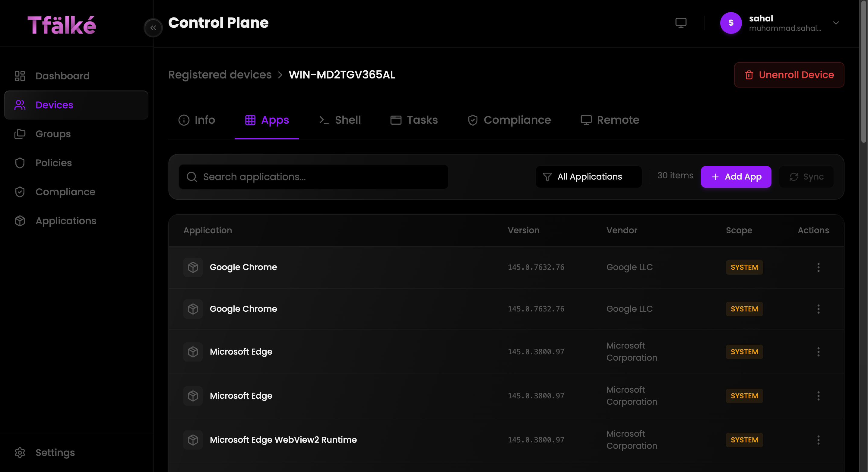The image size is (868, 472).
Task: Click the 'Microsoft Edge WebView2 Runtime' application name
Action: (x=284, y=440)
